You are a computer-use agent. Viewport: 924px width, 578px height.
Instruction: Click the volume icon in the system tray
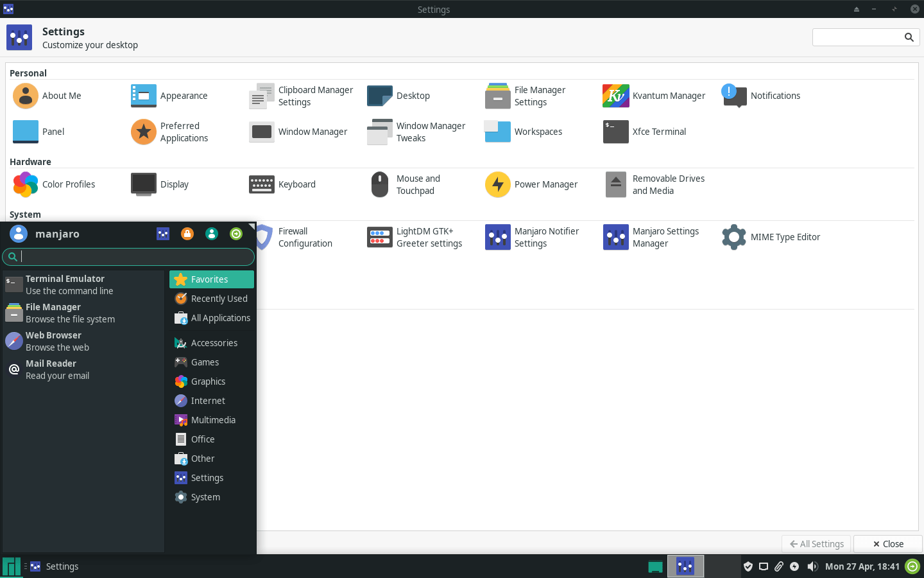[812, 566]
